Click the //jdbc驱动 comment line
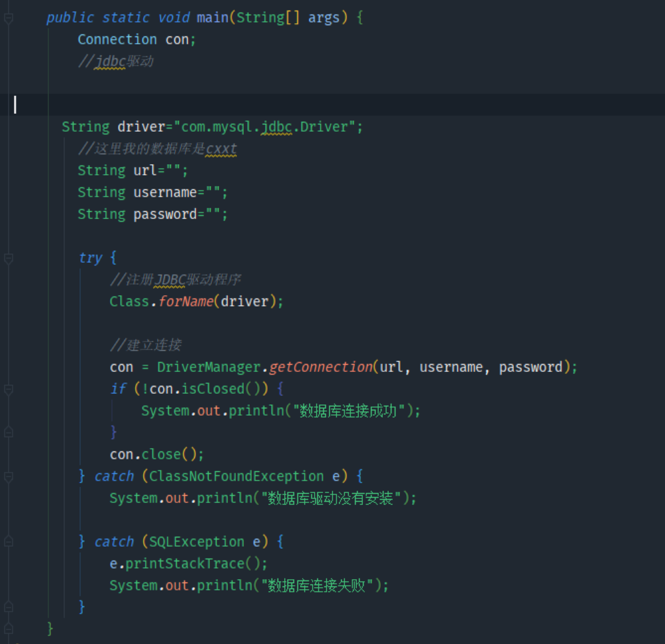This screenshot has width=665, height=644. [x=115, y=62]
